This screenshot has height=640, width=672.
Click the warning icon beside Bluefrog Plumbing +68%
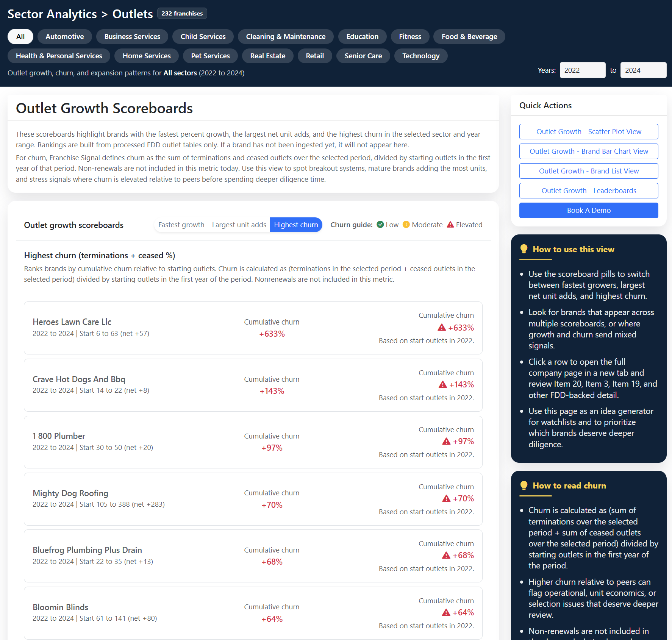pyautogui.click(x=446, y=556)
